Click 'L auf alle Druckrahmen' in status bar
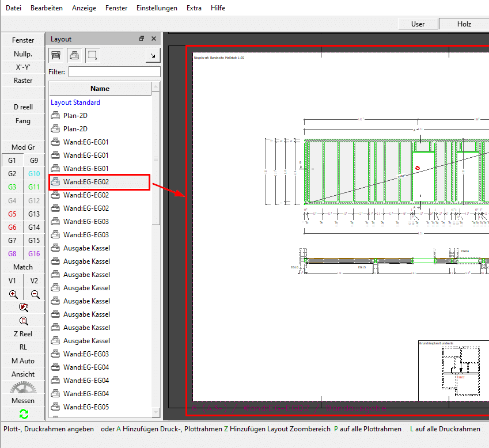This screenshot has width=489, height=448. tap(445, 429)
